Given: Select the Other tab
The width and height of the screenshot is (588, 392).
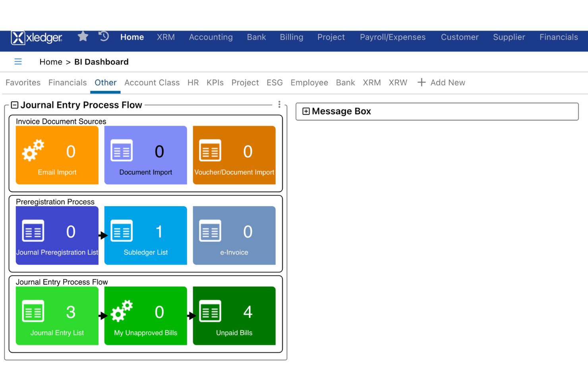Looking at the screenshot, I should pyautogui.click(x=105, y=83).
